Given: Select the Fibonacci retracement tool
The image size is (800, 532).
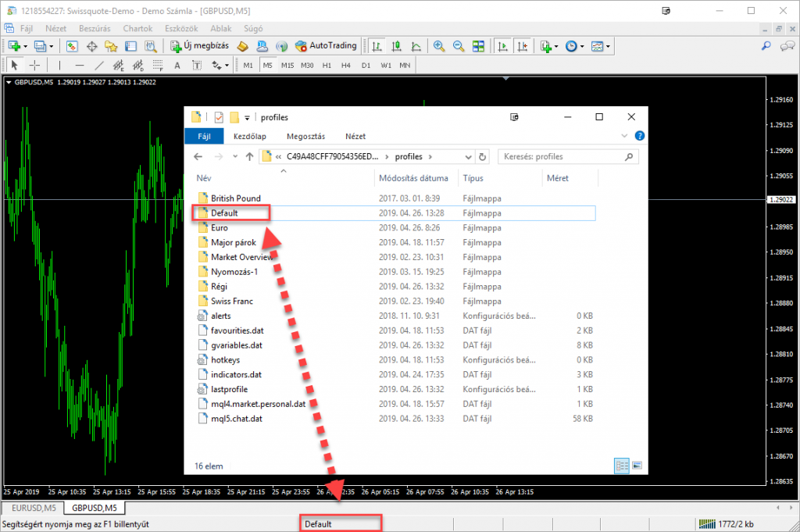Looking at the screenshot, I should [158, 66].
